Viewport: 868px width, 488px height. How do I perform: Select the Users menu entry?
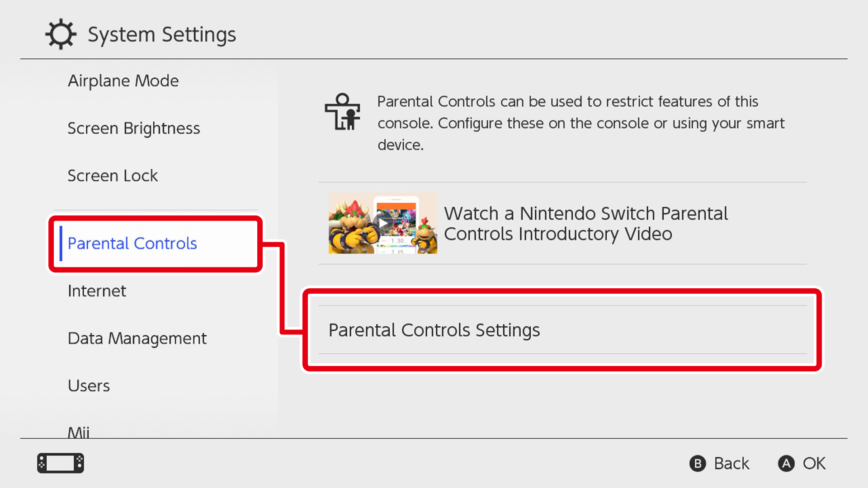pos(89,386)
